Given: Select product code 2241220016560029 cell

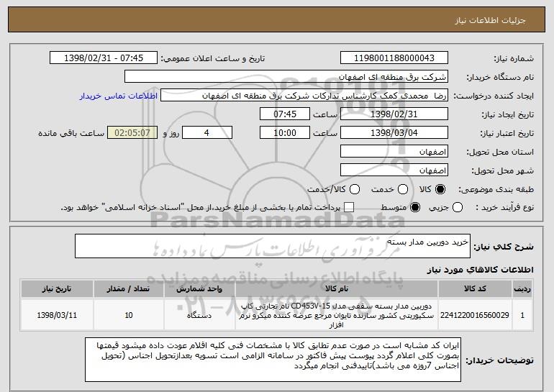Looking at the screenshot, I should 475,315.
